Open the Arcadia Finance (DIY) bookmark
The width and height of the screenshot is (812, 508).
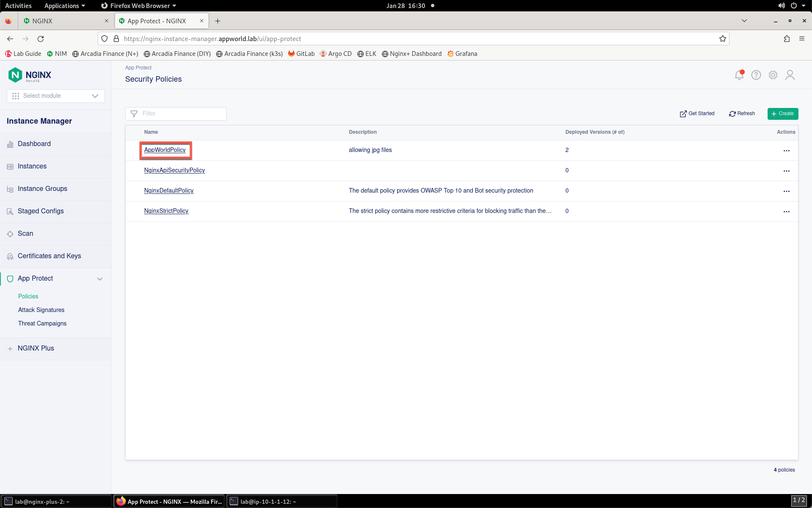177,54
